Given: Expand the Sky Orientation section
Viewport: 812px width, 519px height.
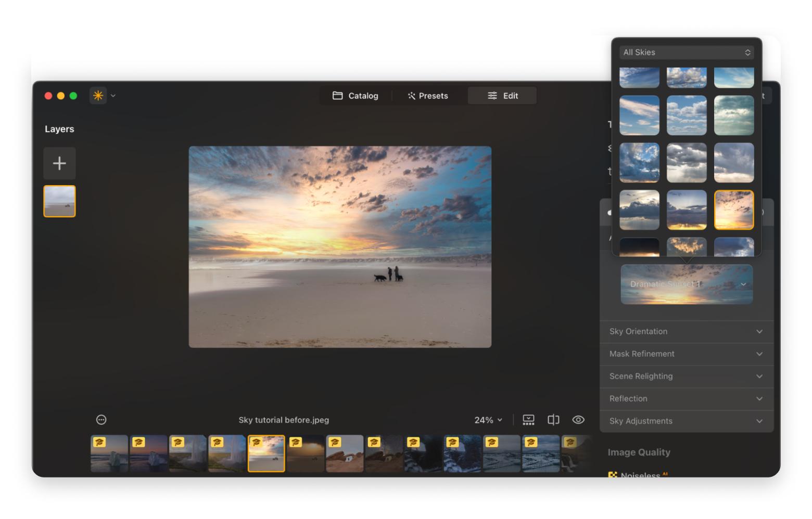Looking at the screenshot, I should pyautogui.click(x=686, y=332).
